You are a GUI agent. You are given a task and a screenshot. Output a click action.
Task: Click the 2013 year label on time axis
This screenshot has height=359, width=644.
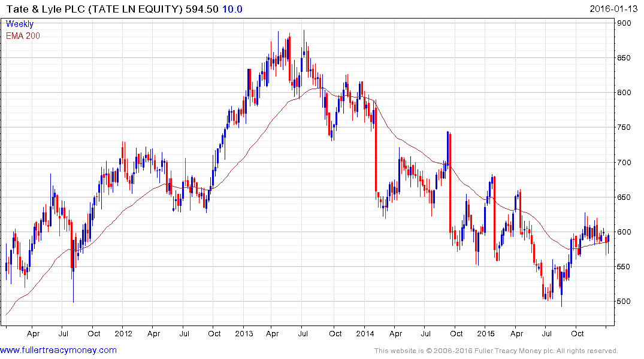click(x=244, y=334)
